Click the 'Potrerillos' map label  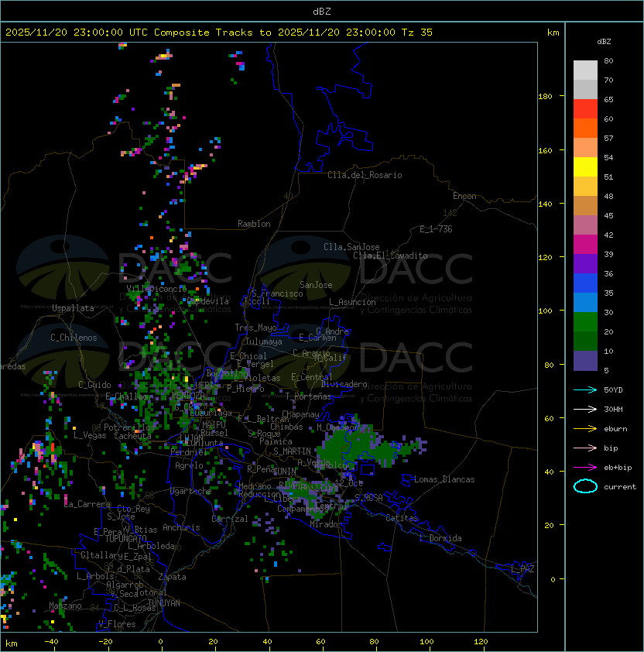click(129, 427)
